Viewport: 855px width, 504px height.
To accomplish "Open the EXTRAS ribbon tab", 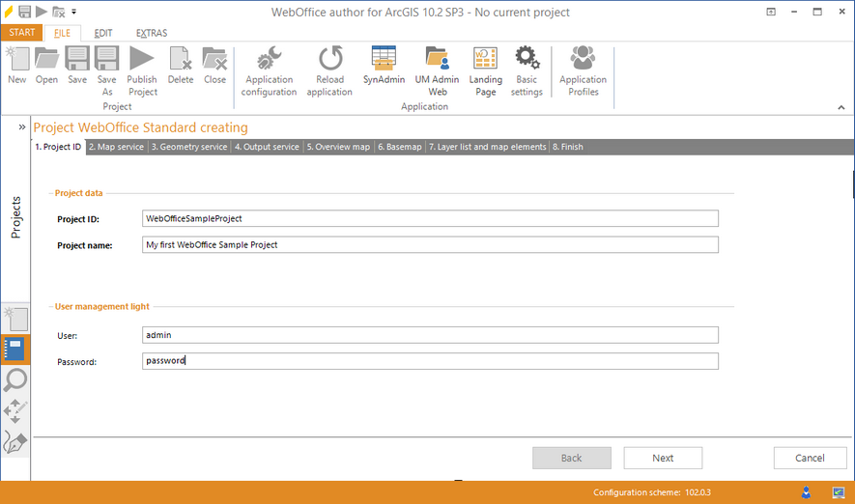I will [x=152, y=33].
